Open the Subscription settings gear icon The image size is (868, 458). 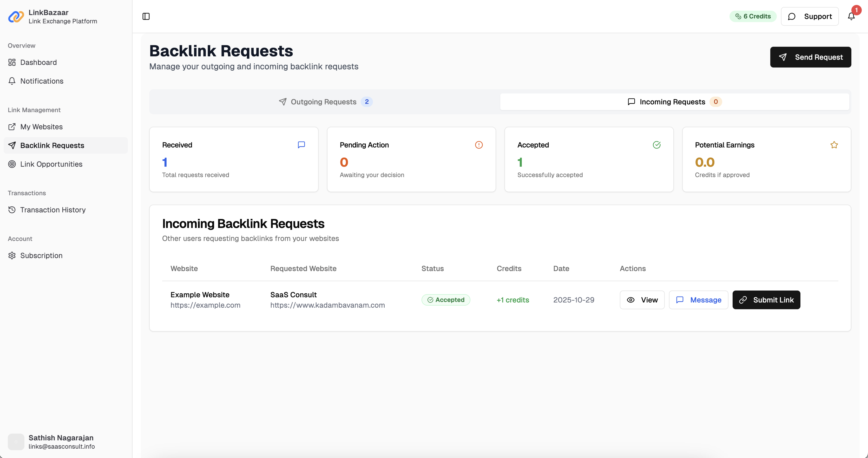tap(12, 255)
